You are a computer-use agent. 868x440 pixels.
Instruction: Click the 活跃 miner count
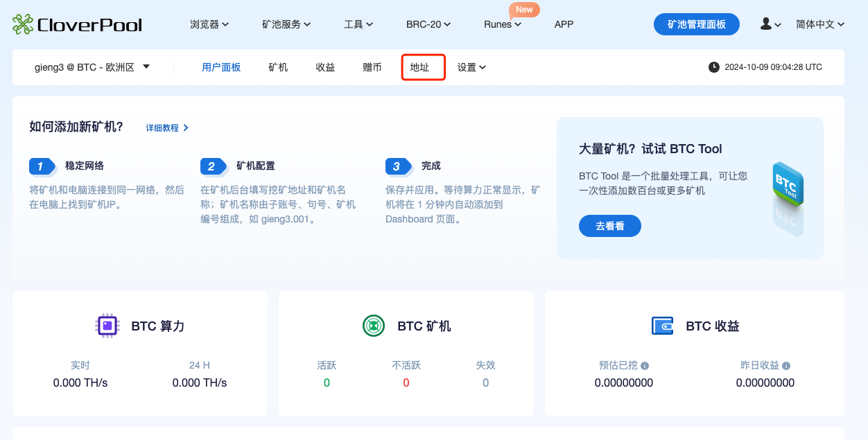click(327, 382)
